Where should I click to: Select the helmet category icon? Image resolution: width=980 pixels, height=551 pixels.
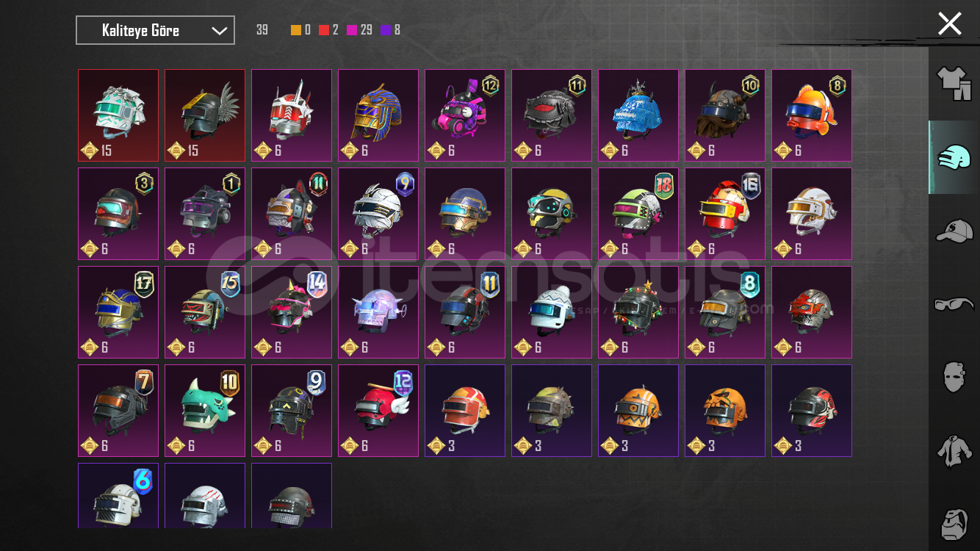(954, 157)
